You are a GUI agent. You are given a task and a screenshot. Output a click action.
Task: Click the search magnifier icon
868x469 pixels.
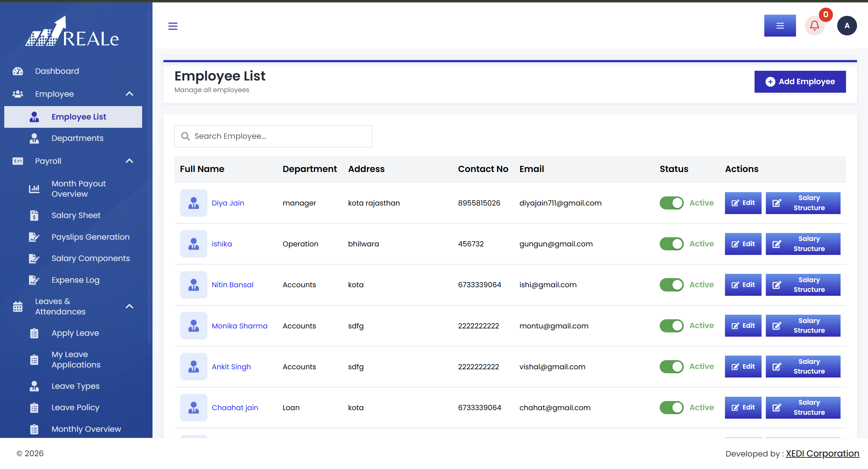pos(185,136)
